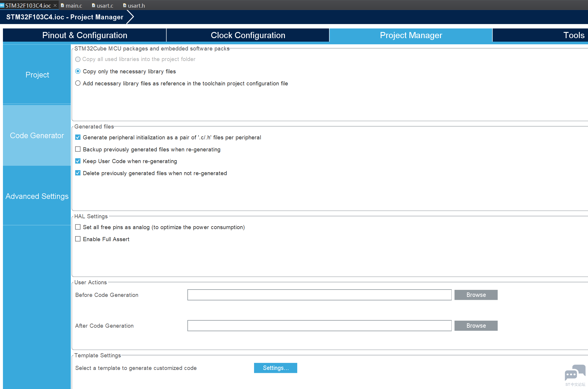Enable Full Assert in HAL Settings
This screenshot has height=389, width=588.
78,239
